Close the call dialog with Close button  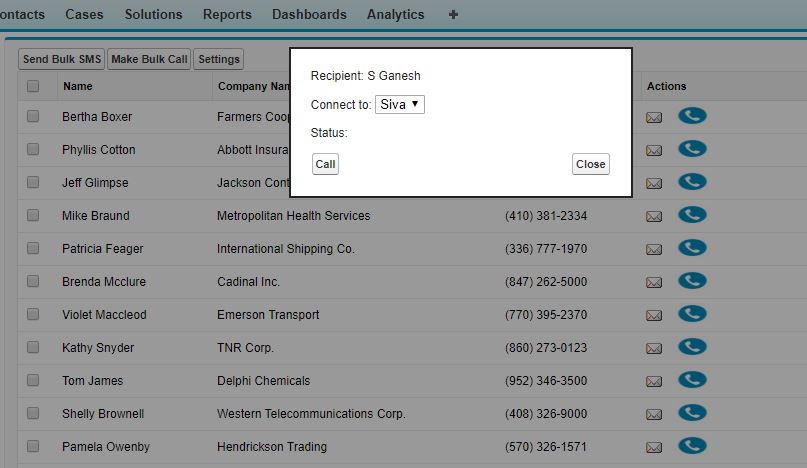tap(590, 164)
